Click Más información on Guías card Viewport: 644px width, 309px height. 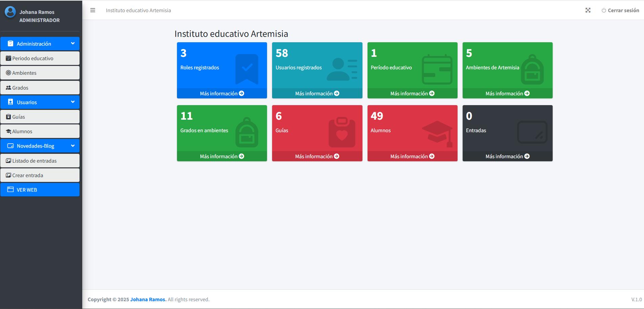tap(317, 156)
